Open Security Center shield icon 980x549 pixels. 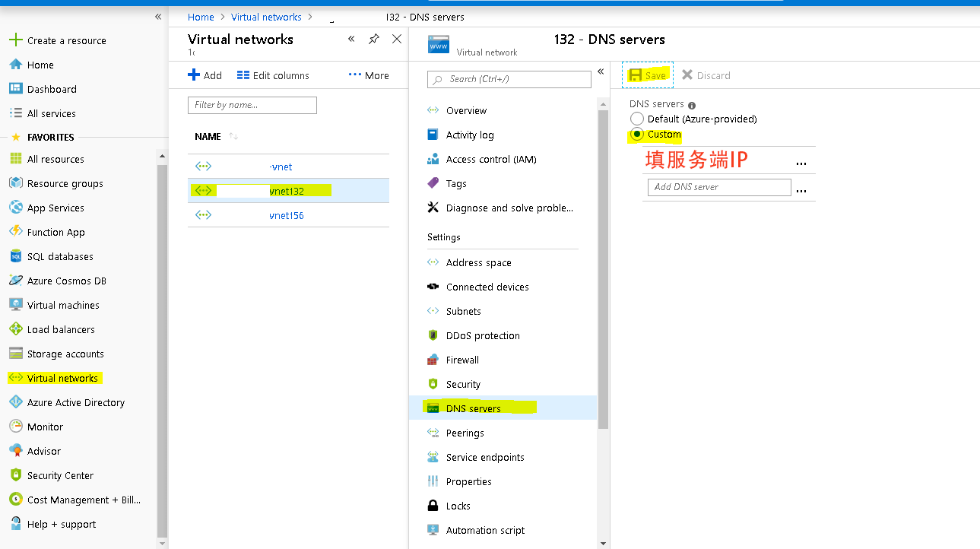click(16, 475)
